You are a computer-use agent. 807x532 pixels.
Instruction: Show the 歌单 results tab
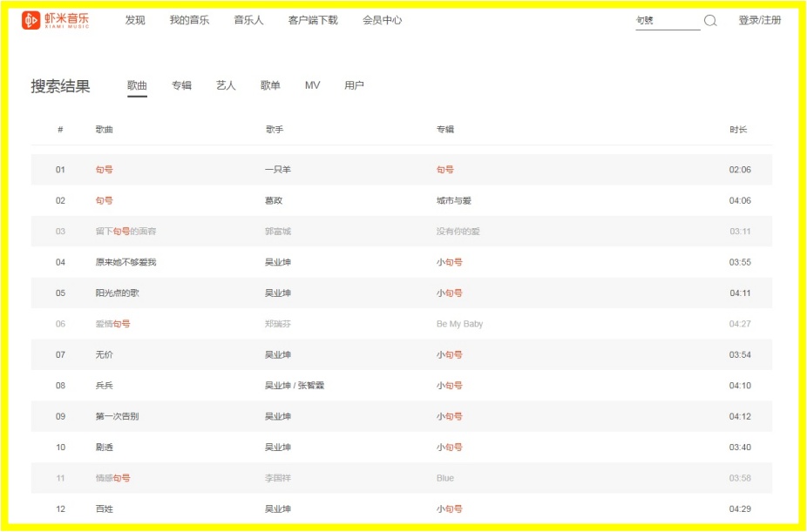(x=270, y=85)
